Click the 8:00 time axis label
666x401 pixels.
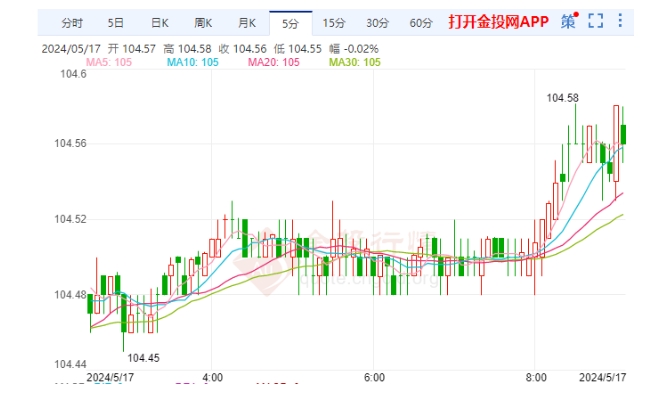536,378
